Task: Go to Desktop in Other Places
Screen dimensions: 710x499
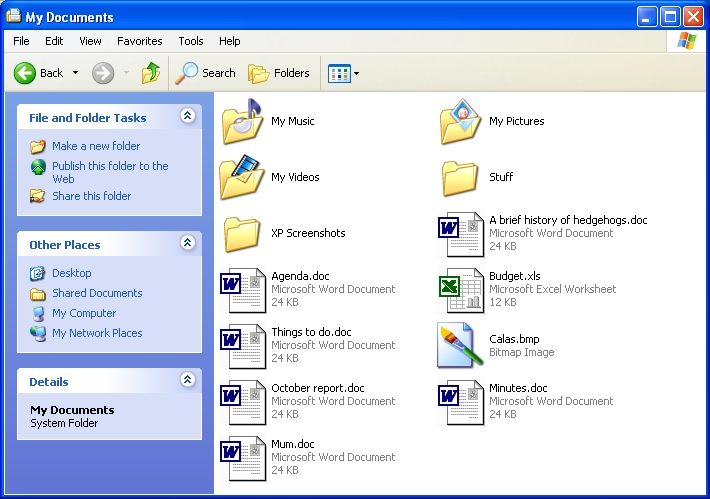Action: click(72, 273)
